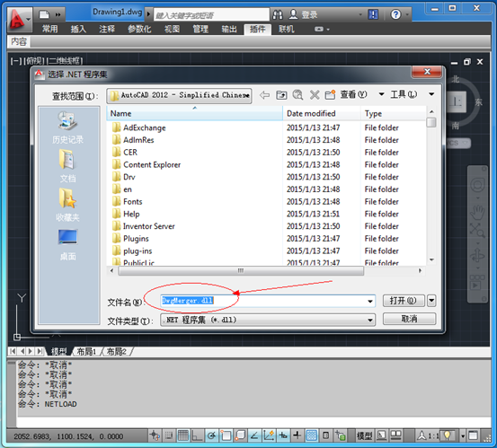The width and height of the screenshot is (497, 448).
Task: Switch to the 插件 ribbon tab
Action: (257, 30)
